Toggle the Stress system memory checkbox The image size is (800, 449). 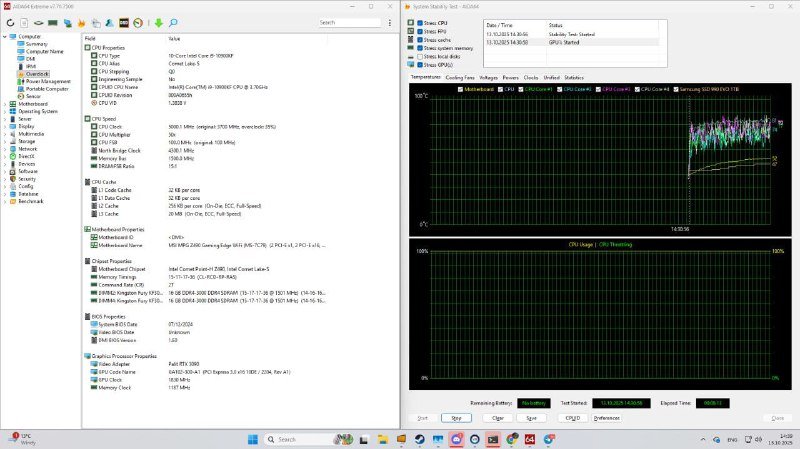[x=420, y=48]
